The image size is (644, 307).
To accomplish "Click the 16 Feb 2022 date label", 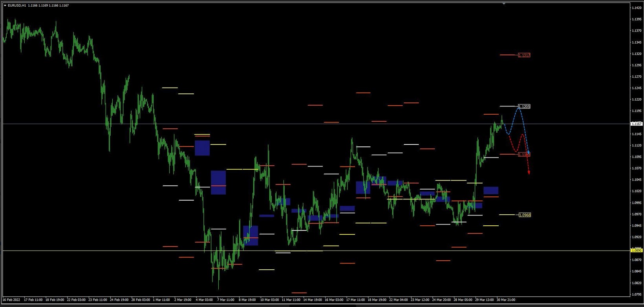I will tap(11, 300).
